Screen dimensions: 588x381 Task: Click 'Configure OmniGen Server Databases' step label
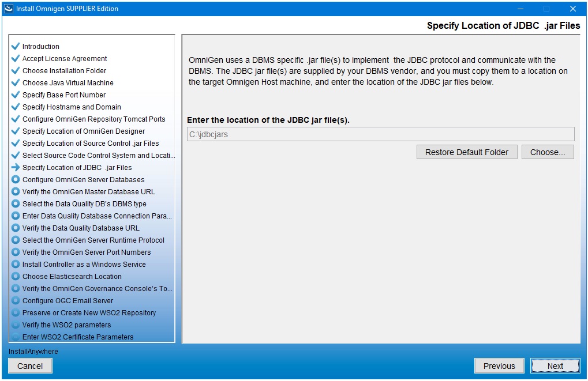[83, 179]
